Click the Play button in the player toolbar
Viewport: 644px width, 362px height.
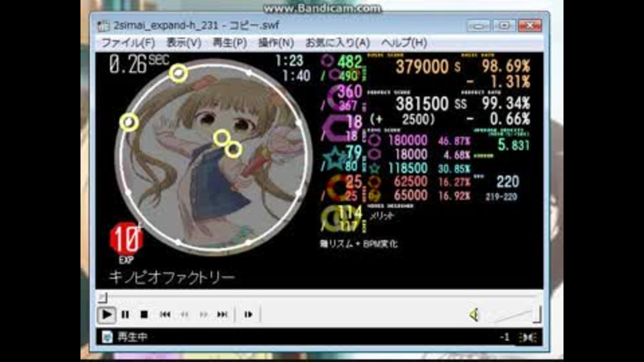point(107,315)
